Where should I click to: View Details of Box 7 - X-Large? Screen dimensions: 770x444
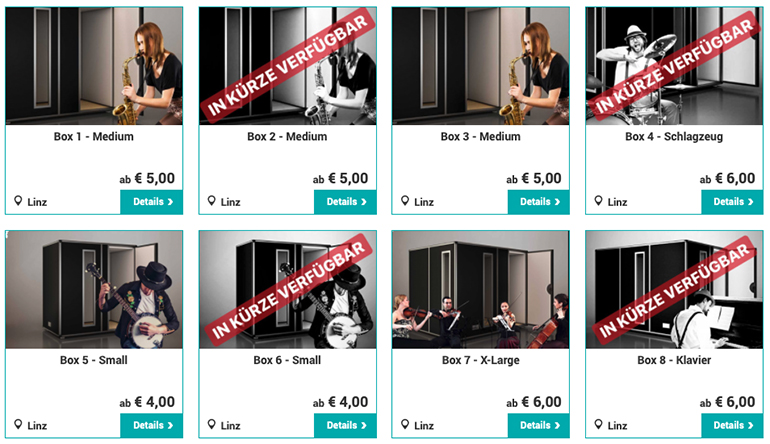point(539,425)
